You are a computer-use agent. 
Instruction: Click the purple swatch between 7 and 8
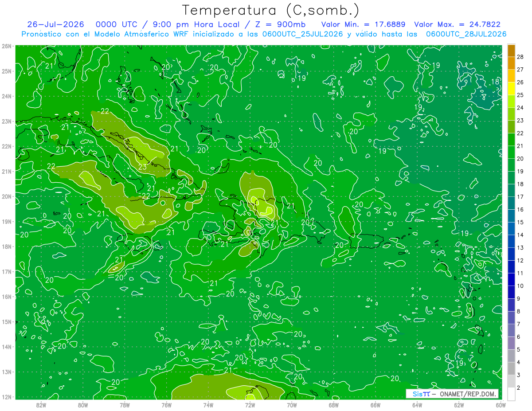511,318
